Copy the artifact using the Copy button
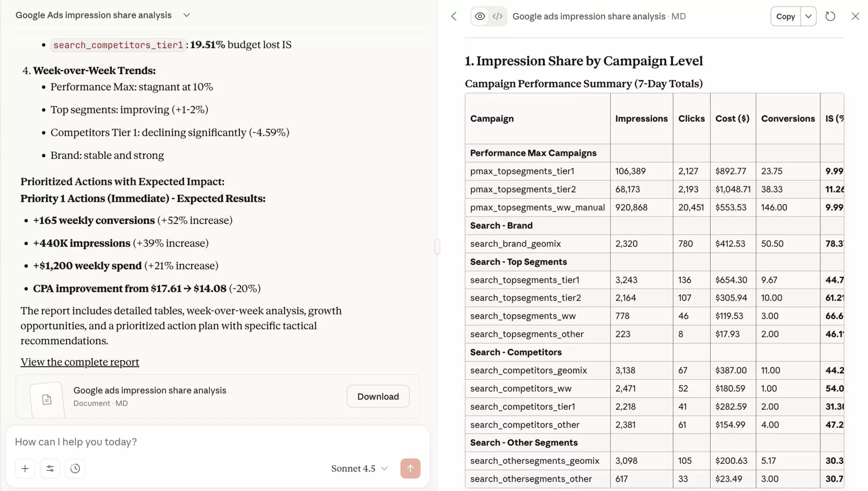This screenshot has height=491, width=868. 785,16
